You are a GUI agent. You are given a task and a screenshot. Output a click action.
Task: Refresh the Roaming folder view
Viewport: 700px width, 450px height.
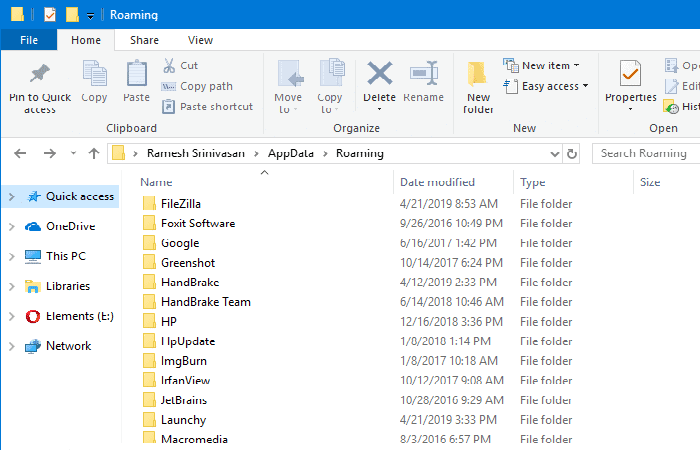(x=571, y=154)
